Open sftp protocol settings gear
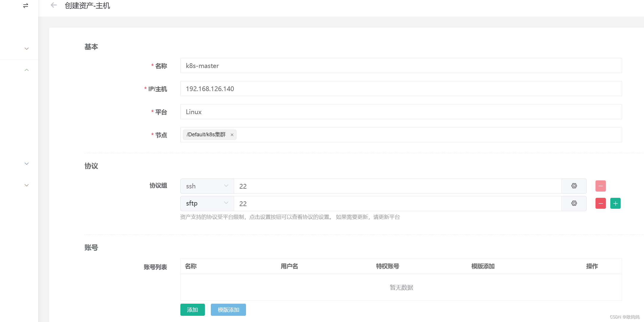Viewport: 644px width, 322px height. click(574, 203)
